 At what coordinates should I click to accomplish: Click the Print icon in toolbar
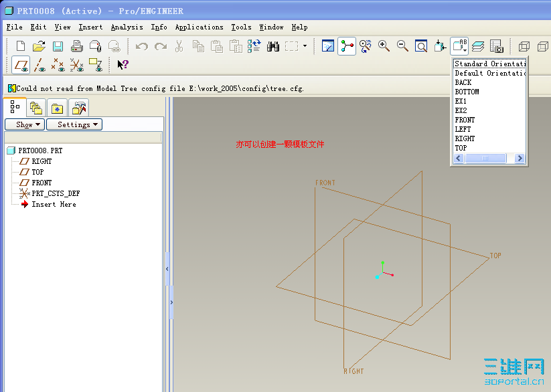pyautogui.click(x=77, y=46)
